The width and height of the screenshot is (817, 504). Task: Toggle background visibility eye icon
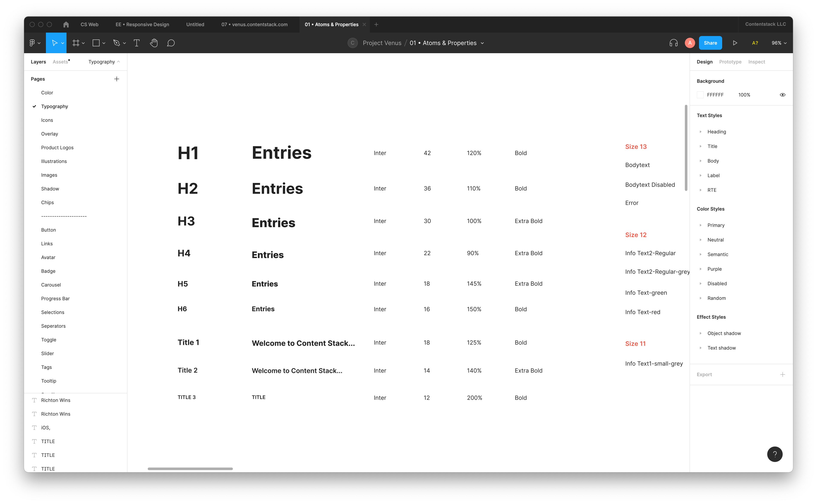782,95
